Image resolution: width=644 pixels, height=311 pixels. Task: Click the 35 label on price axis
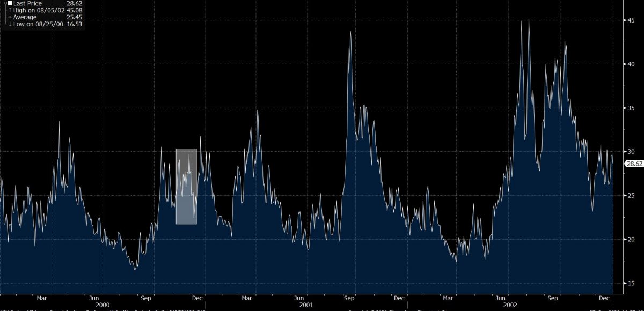[632, 108]
